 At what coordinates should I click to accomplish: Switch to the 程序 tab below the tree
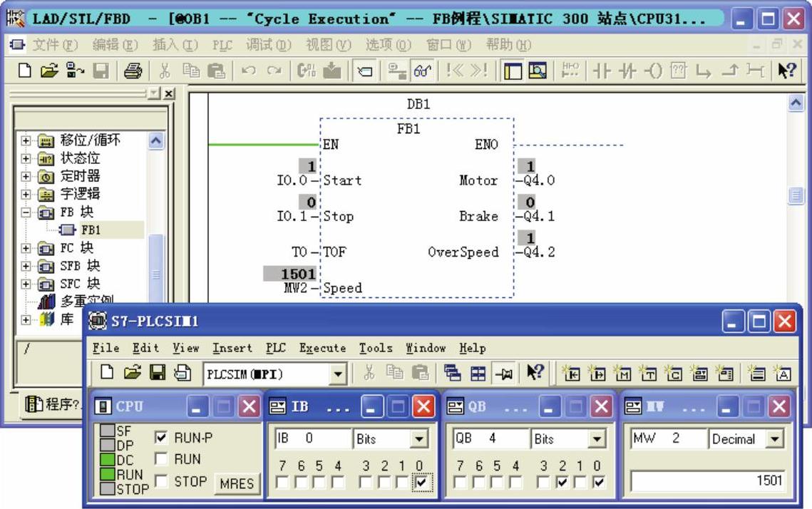[x=53, y=404]
